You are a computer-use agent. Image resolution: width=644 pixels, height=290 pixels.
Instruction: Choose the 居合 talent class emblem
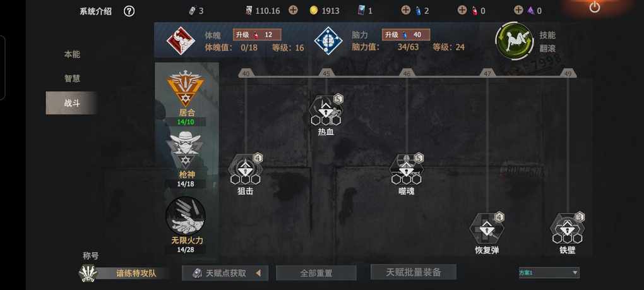click(x=186, y=88)
